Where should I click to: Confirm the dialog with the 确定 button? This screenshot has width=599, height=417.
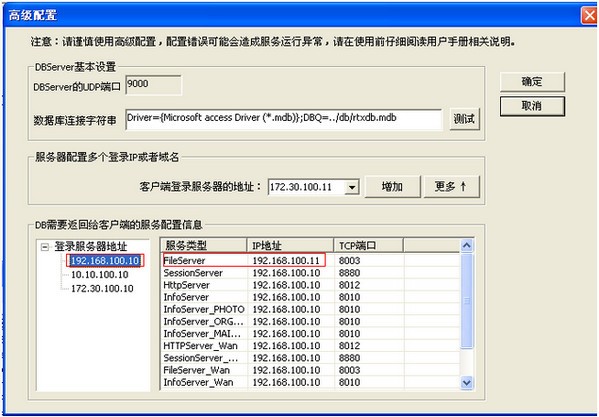coord(532,82)
